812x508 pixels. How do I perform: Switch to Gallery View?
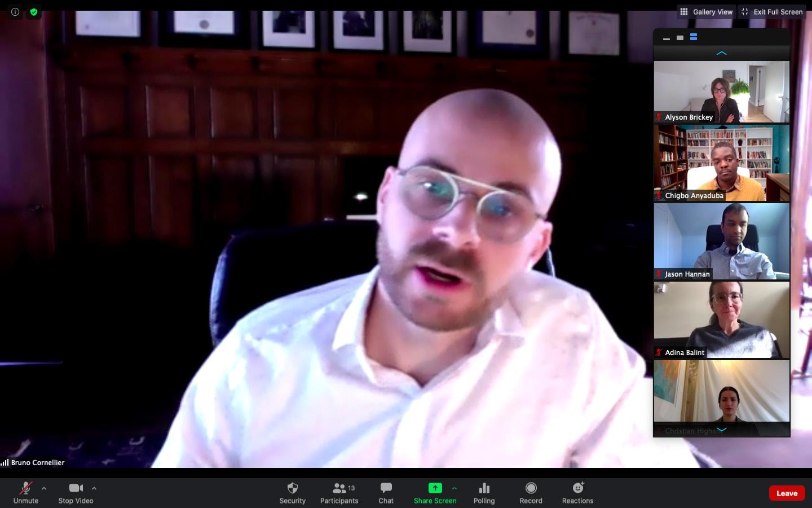click(707, 12)
